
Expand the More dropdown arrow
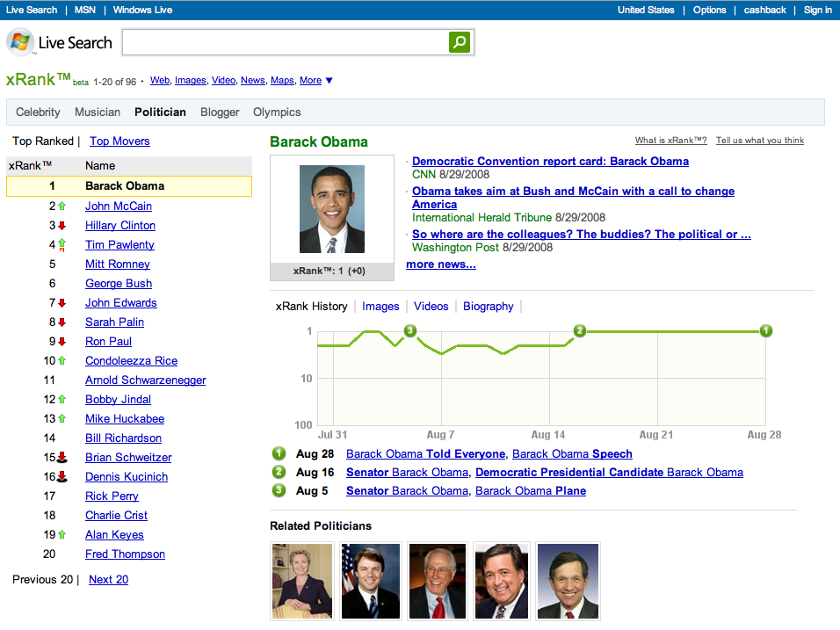pyautogui.click(x=329, y=81)
